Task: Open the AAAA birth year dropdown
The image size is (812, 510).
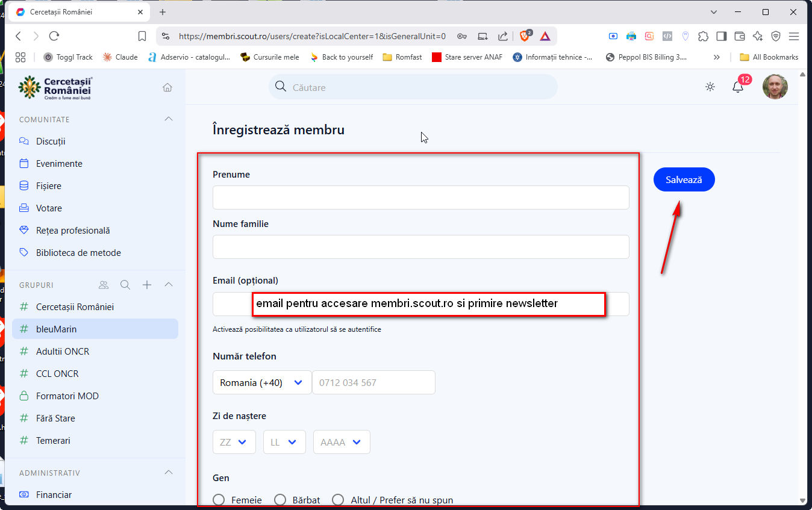Action: (x=341, y=442)
